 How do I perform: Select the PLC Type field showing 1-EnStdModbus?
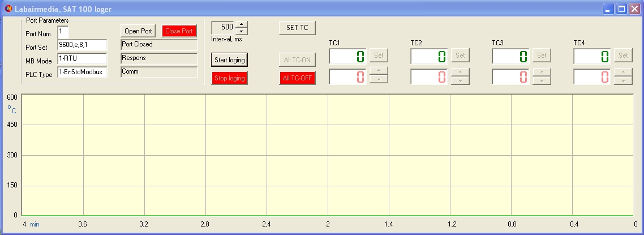81,72
